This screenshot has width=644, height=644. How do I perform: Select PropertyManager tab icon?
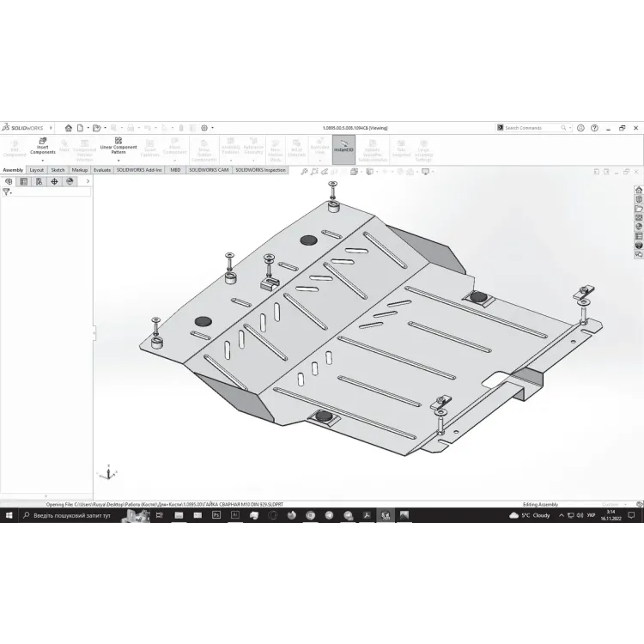(x=24, y=181)
